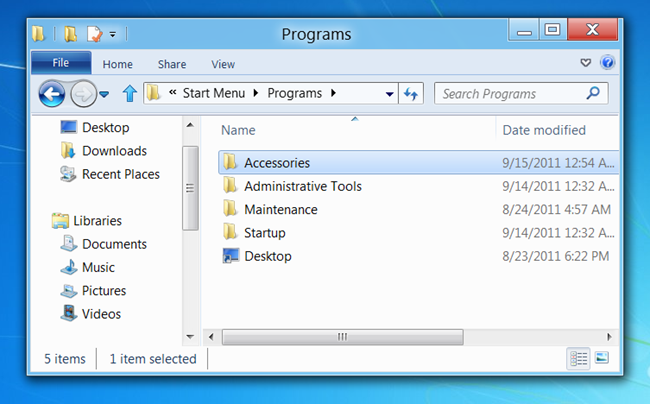The image size is (650, 404).
Task: Click the address bar folder icon
Action: point(153,93)
